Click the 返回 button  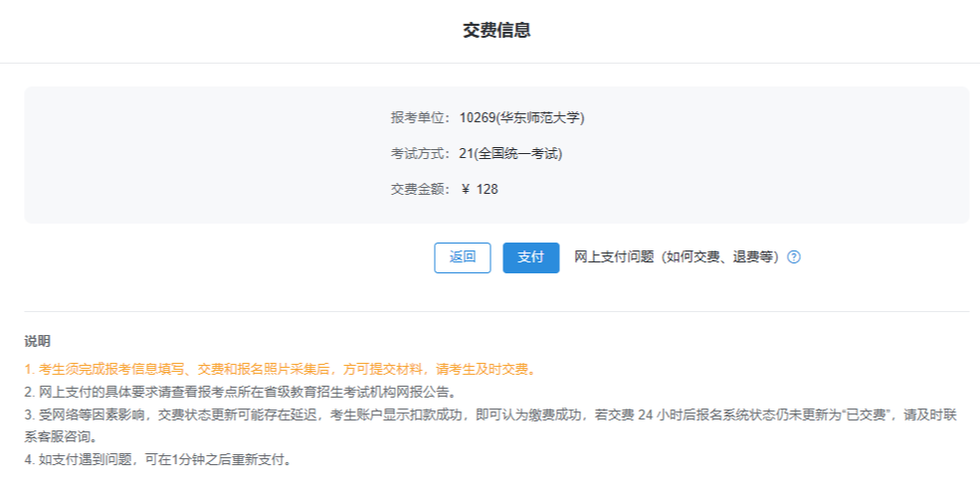(463, 257)
